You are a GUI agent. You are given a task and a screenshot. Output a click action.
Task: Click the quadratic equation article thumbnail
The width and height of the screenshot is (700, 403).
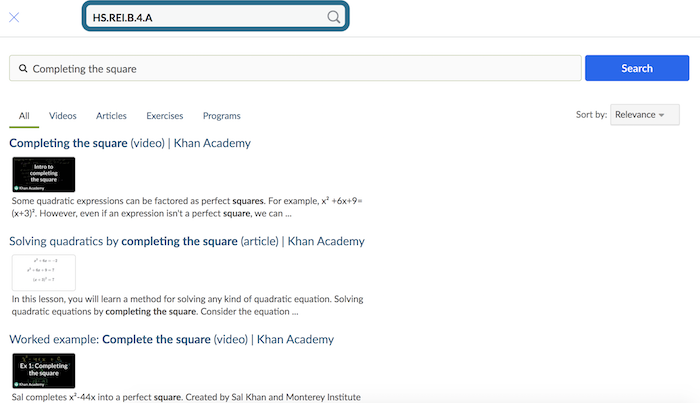click(x=43, y=272)
